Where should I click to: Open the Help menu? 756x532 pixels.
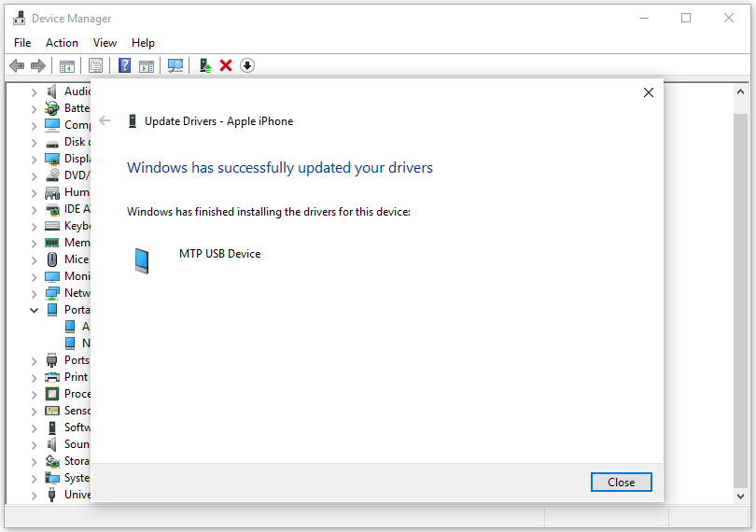point(143,43)
